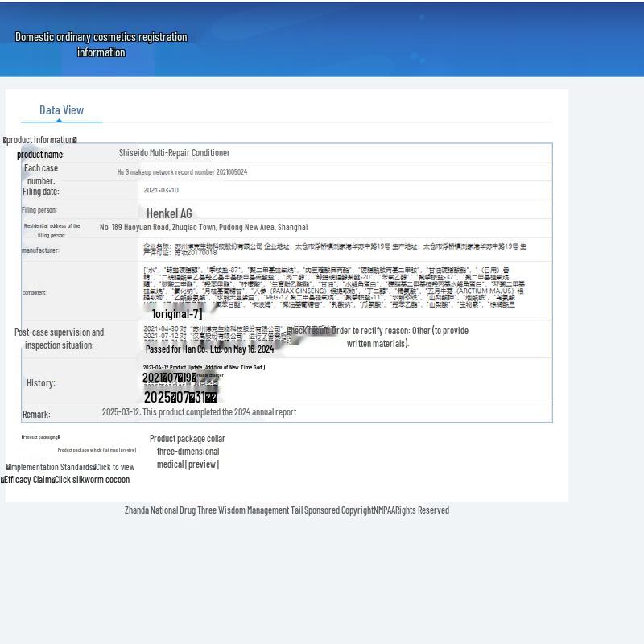Select the record number text '2021006024'
The height and width of the screenshot is (644, 644).
(232, 172)
